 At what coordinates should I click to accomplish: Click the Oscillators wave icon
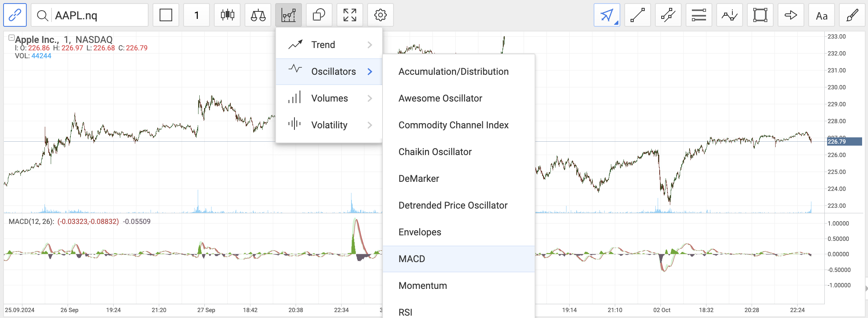[295, 68]
